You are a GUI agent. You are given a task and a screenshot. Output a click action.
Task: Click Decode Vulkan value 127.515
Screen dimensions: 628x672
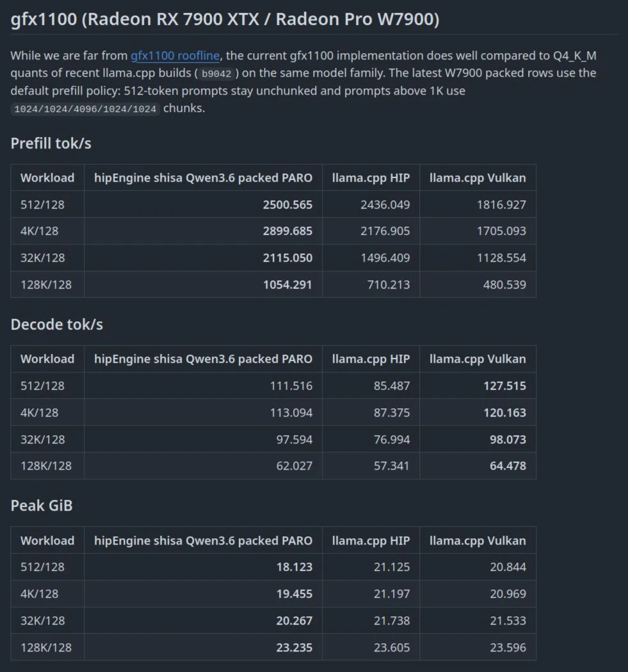point(504,386)
